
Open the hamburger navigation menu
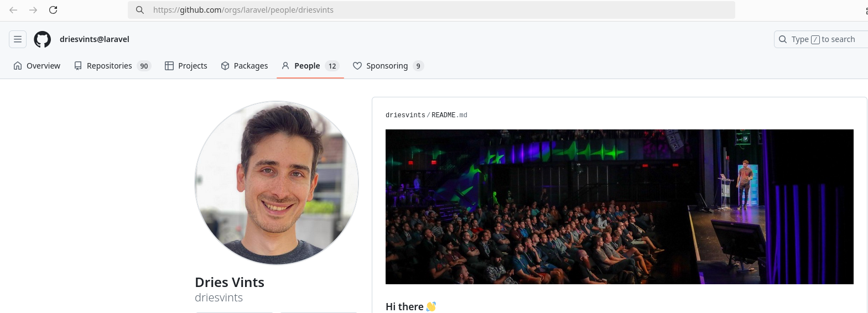click(18, 39)
